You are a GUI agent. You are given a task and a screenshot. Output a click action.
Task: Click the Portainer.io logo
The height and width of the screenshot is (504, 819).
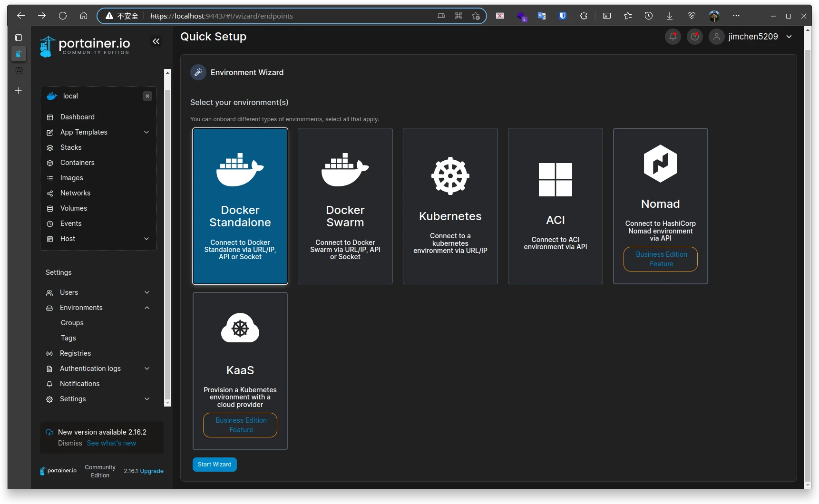click(x=86, y=46)
